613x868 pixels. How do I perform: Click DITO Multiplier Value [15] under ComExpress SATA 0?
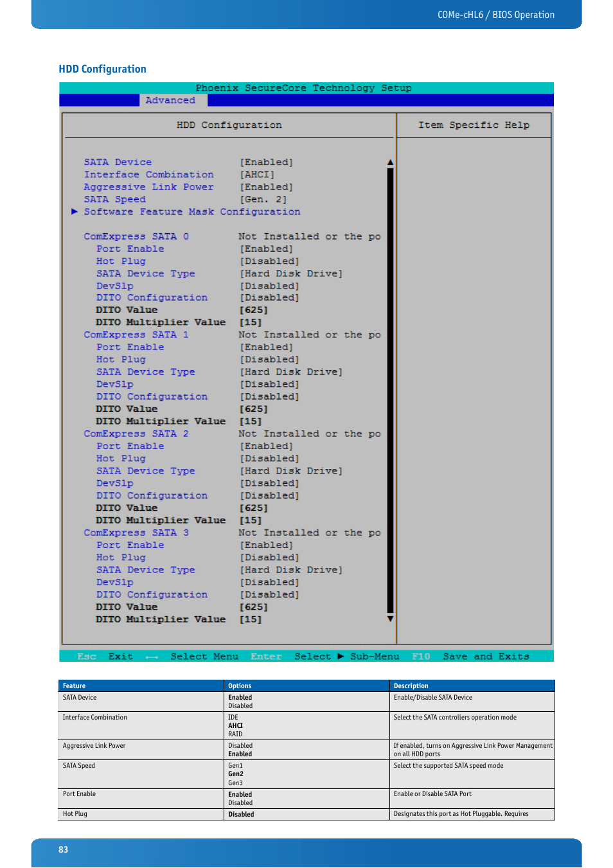pyautogui.click(x=251, y=322)
